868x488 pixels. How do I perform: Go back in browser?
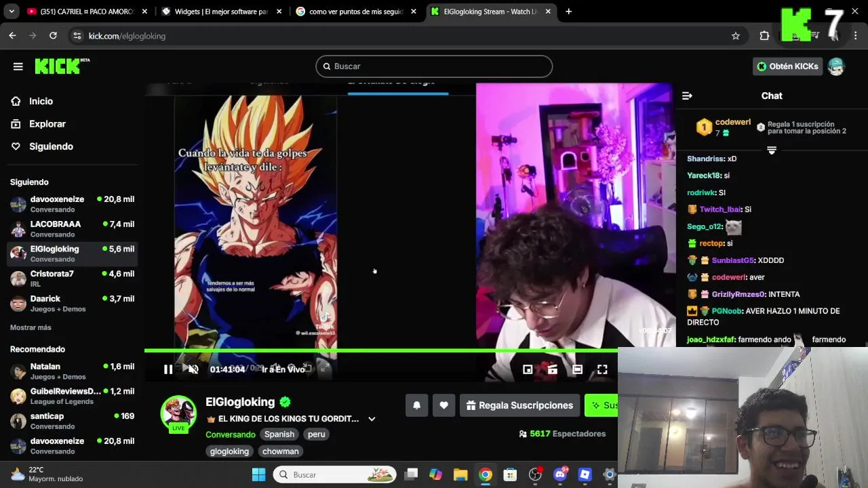[12, 36]
